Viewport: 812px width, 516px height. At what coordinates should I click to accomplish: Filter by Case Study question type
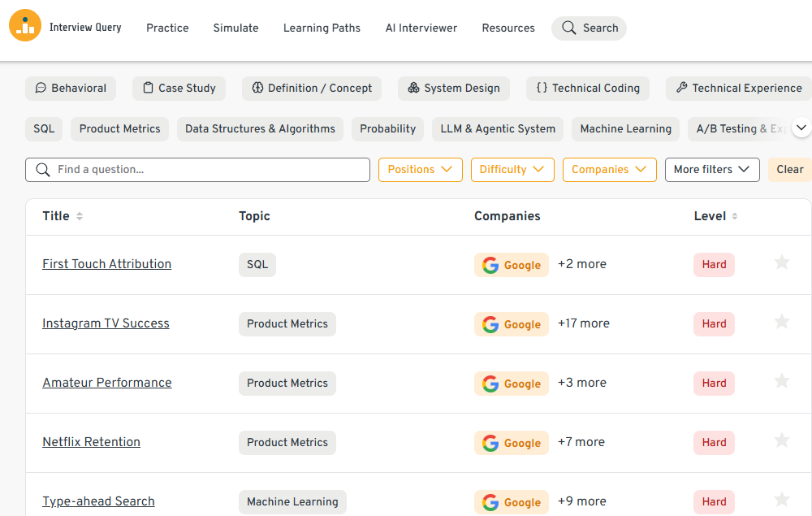(x=179, y=89)
